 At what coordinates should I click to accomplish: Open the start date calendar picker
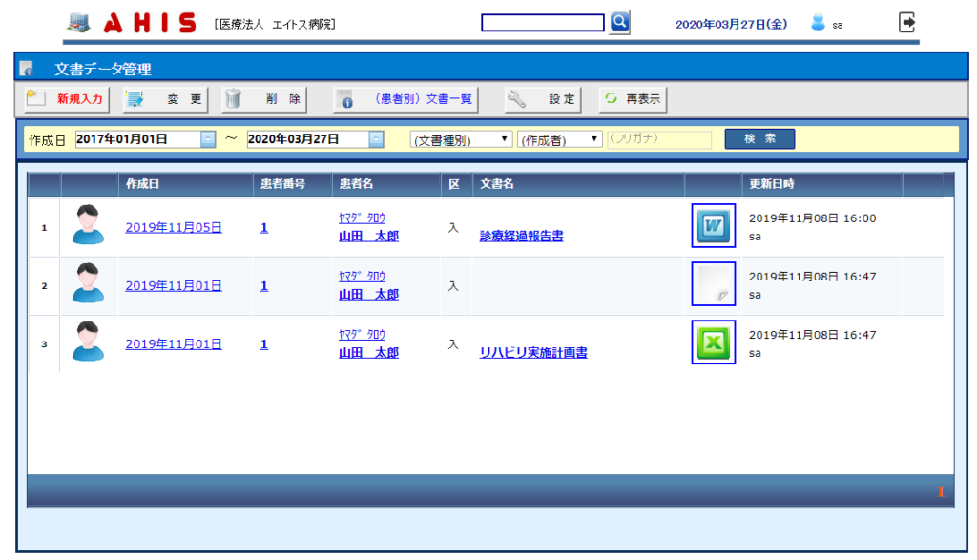click(208, 139)
